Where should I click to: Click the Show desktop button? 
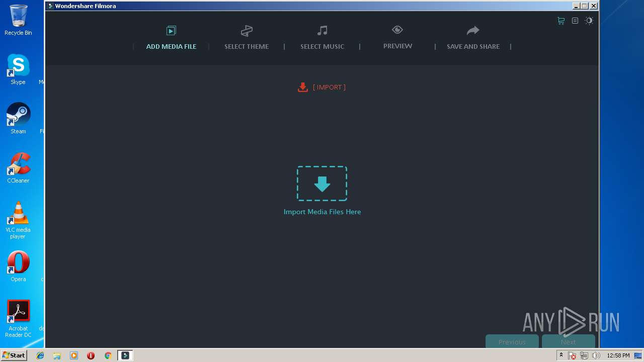point(638,355)
